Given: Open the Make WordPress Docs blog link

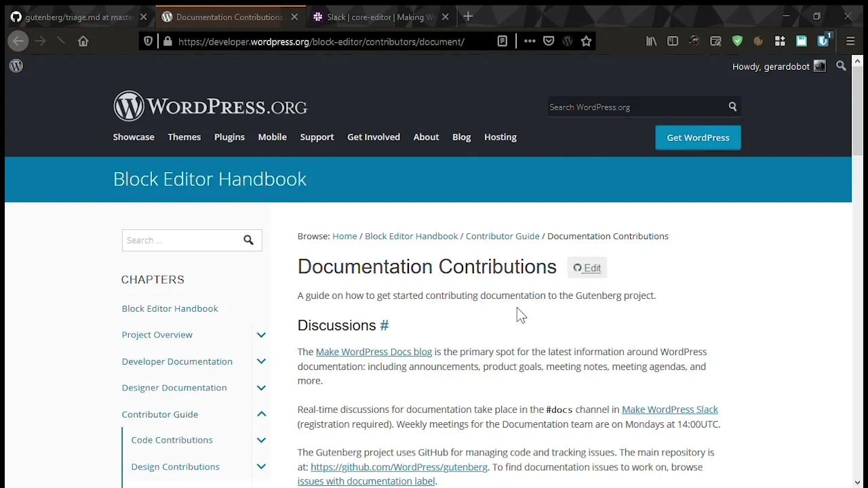Looking at the screenshot, I should [374, 352].
